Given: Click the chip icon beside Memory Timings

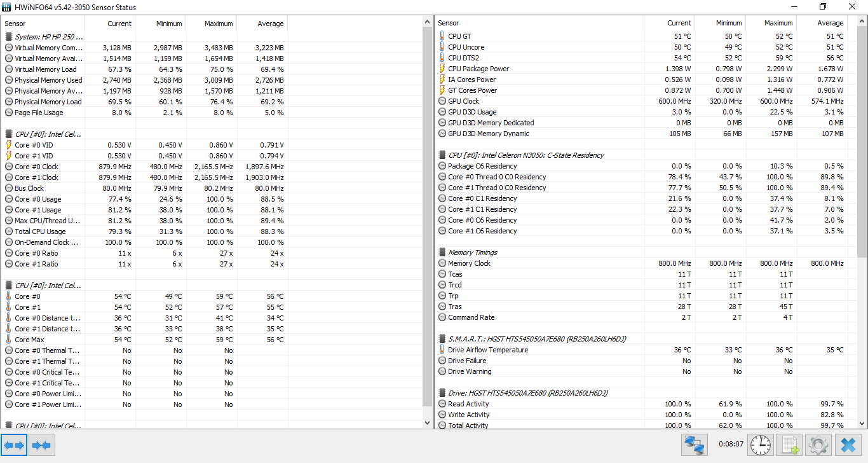Looking at the screenshot, I should (x=442, y=252).
